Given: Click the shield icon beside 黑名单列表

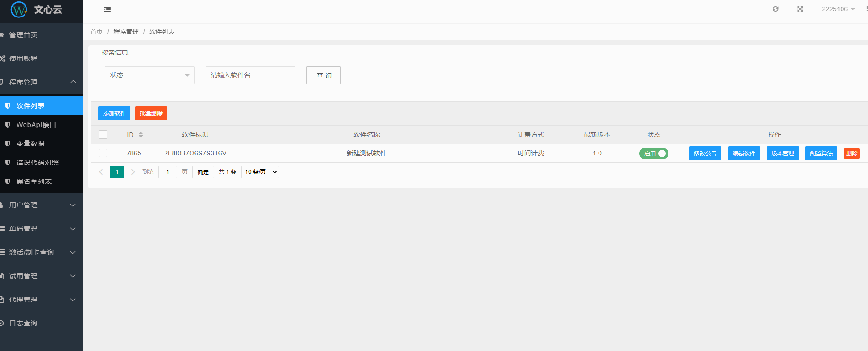Looking at the screenshot, I should coord(8,181).
